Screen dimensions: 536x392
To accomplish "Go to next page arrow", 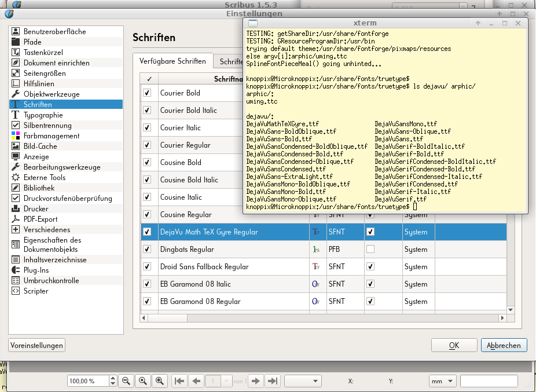I will click(x=255, y=381).
